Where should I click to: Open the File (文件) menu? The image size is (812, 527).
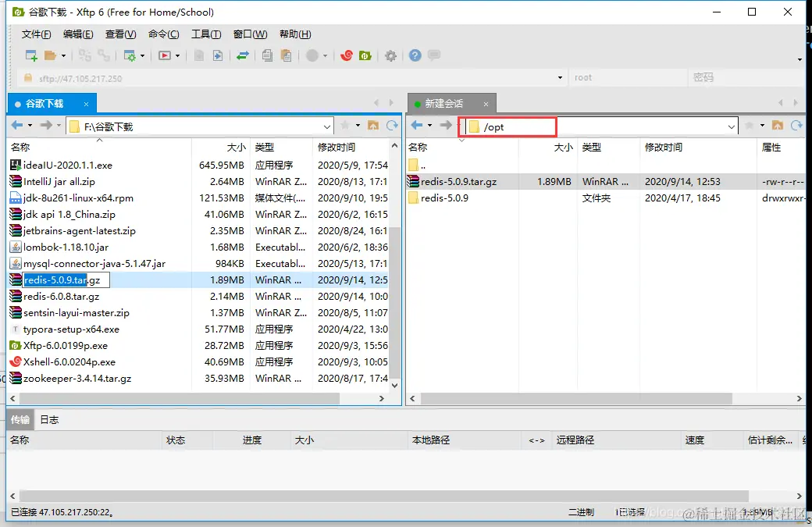(x=36, y=34)
